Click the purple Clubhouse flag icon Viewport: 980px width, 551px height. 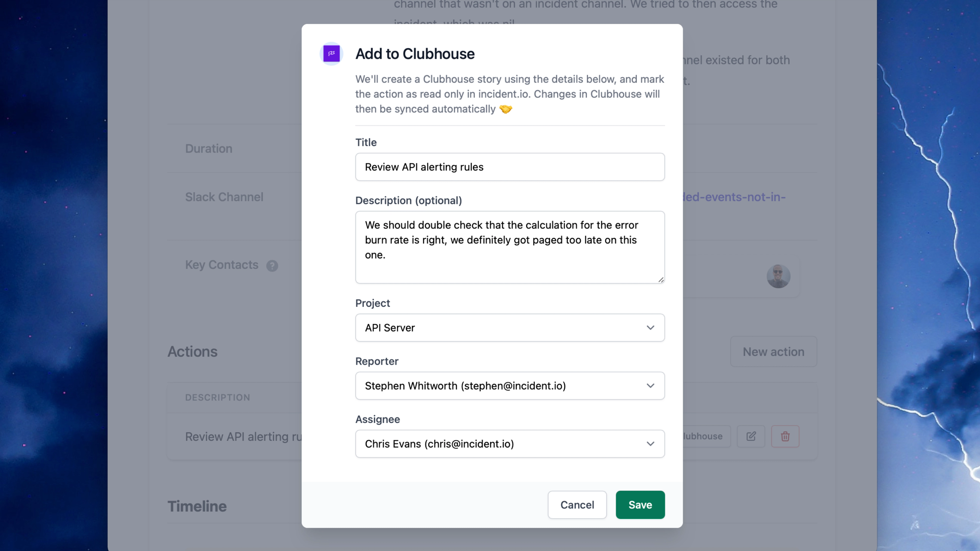click(x=331, y=54)
